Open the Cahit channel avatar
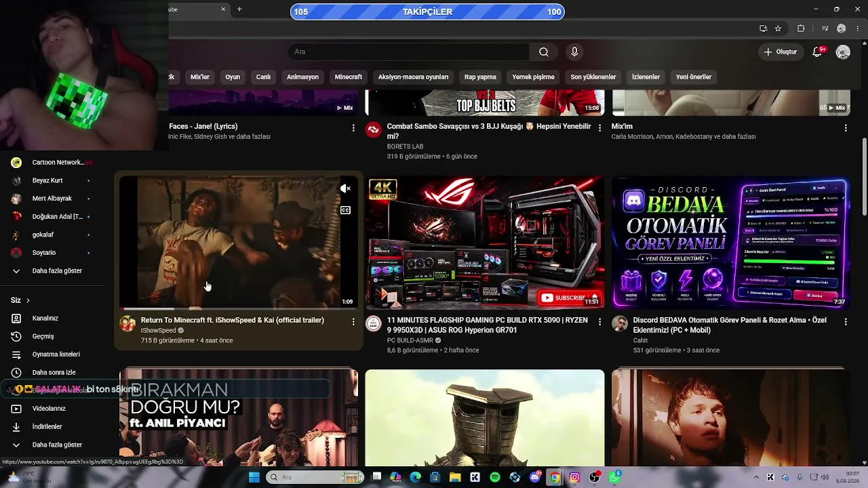 [620, 323]
